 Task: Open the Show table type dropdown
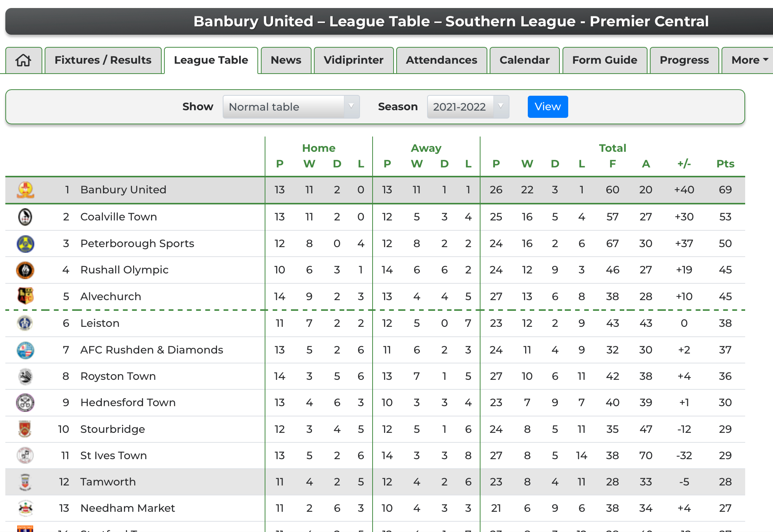[291, 107]
